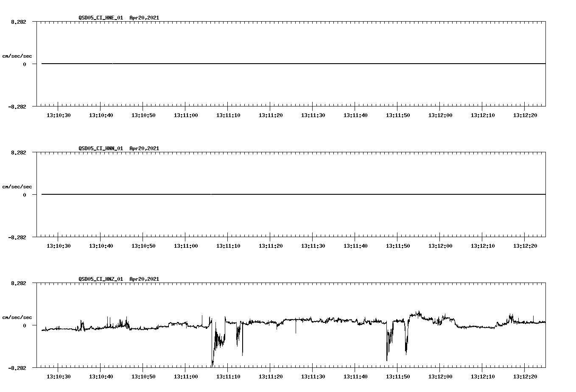Image resolution: width=576 pixels, height=392 pixels.
Task: Click the Apr20,2021 date on the HNZ plot
Action: click(144, 279)
